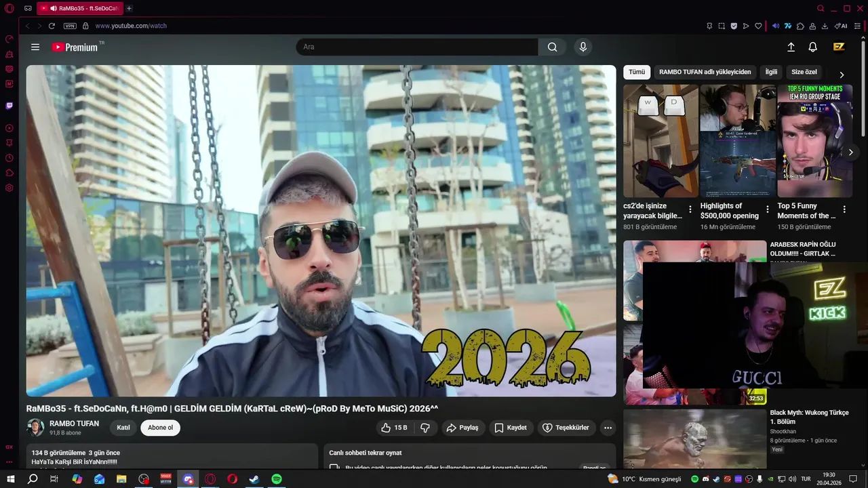This screenshot has height=488, width=868.
Task: Open options for cs2'de işinize yarayacak video
Action: (690, 209)
